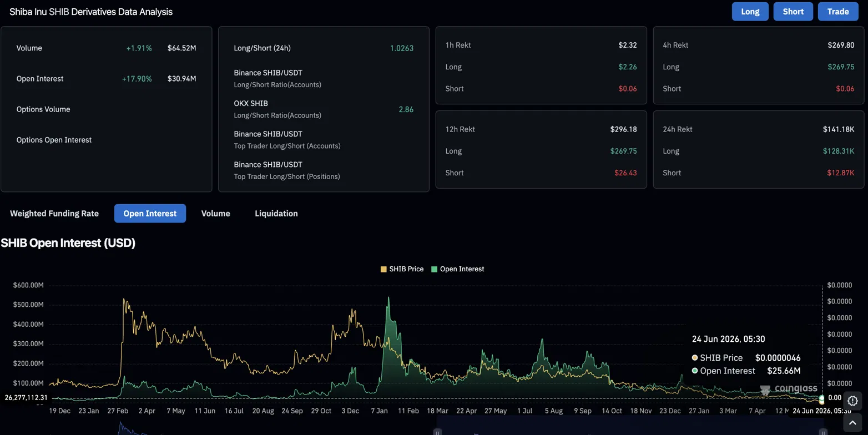The width and height of the screenshot is (868, 435).
Task: Select the 24h Rekt $141.18K total
Action: [839, 129]
